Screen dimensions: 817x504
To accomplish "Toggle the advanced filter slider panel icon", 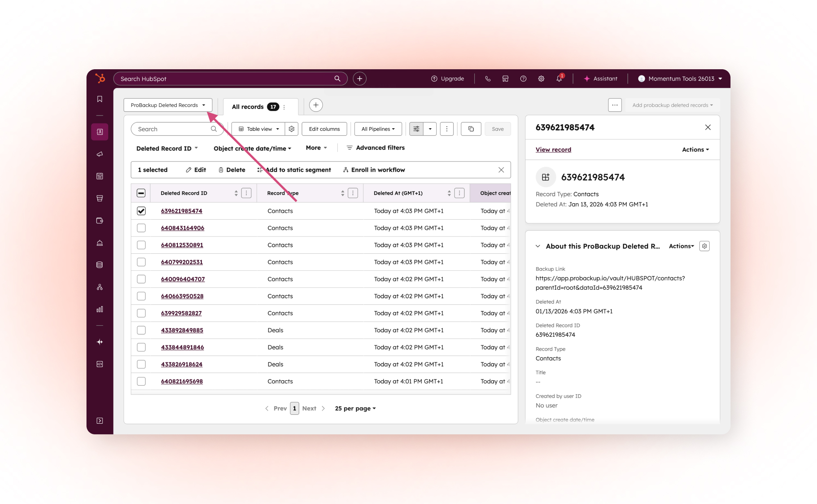I will pos(416,129).
